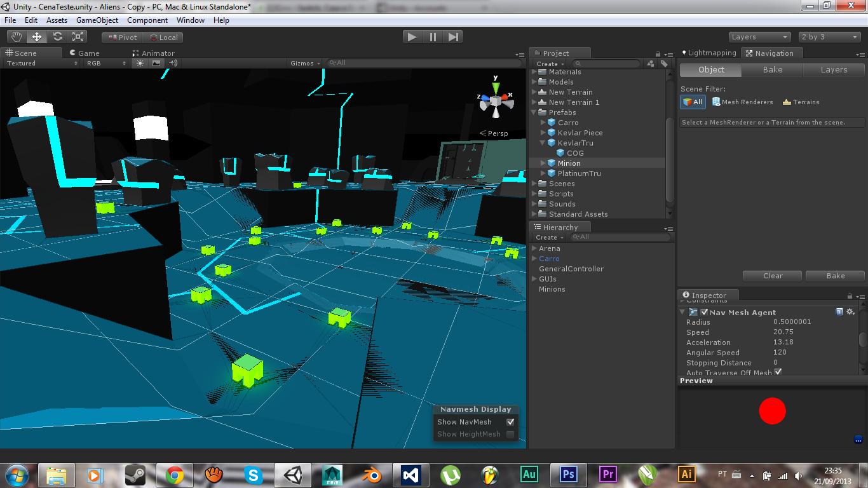This screenshot has width=868, height=488.
Task: Toggle Show HeightMesh checkbox
Action: click(x=510, y=434)
